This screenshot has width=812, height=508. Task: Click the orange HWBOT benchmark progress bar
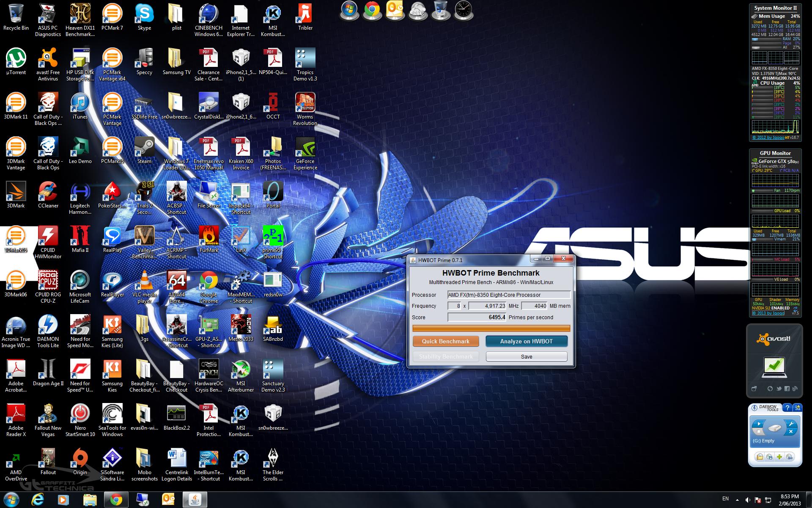tap(491, 328)
